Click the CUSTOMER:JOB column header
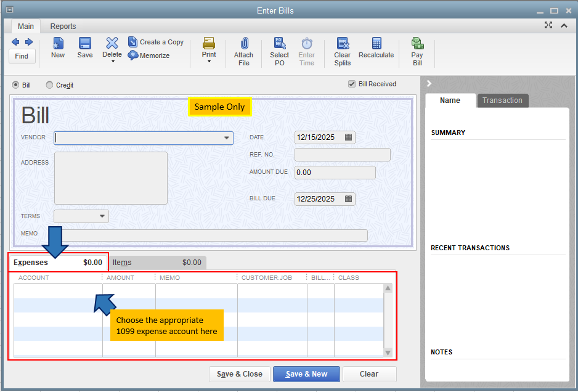The image size is (578, 392). (267, 278)
